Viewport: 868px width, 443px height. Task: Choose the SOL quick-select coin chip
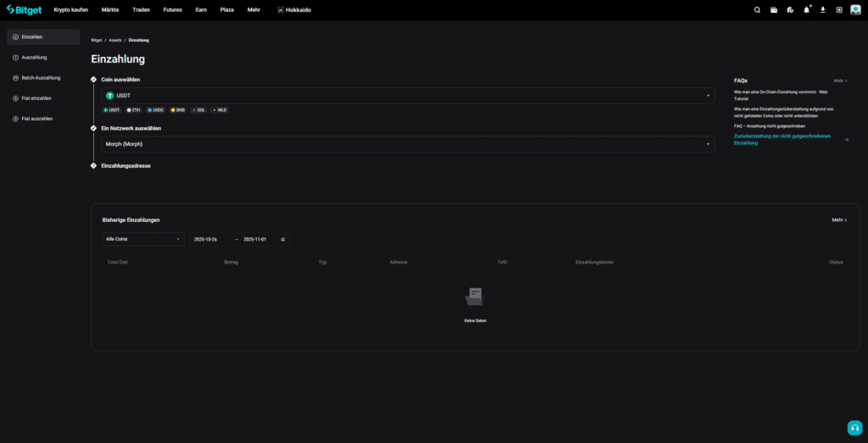tap(199, 110)
